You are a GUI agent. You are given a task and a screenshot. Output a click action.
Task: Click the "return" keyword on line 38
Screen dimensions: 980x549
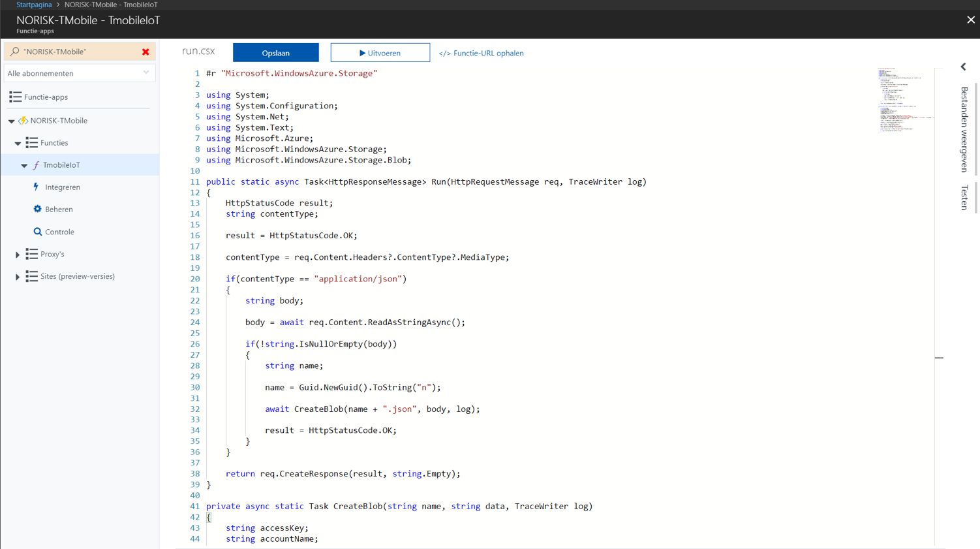click(240, 474)
